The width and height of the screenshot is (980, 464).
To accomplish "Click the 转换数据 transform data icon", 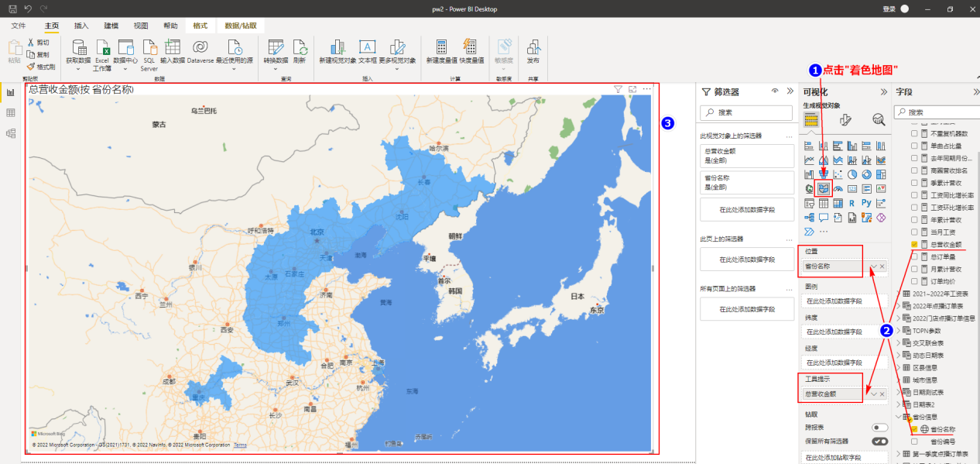I will coord(276,51).
